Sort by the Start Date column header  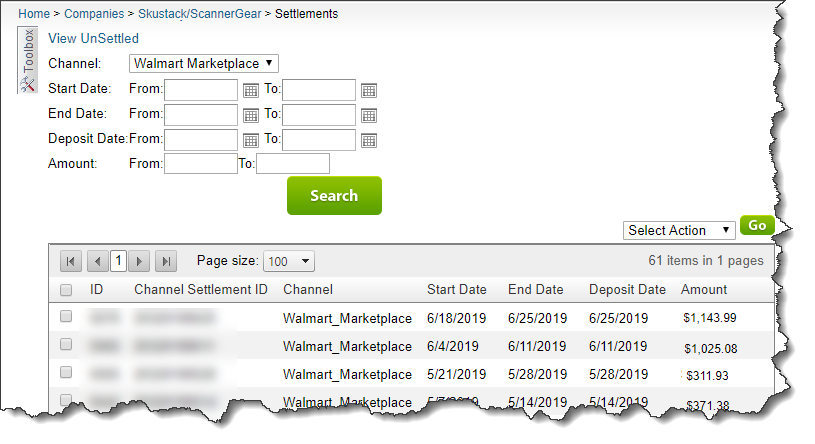pyautogui.click(x=457, y=290)
